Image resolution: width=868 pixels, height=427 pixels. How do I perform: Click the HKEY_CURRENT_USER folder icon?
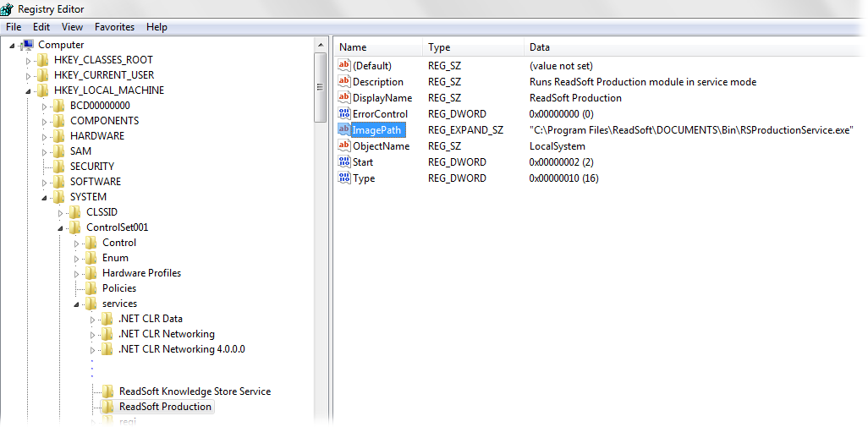click(43, 75)
